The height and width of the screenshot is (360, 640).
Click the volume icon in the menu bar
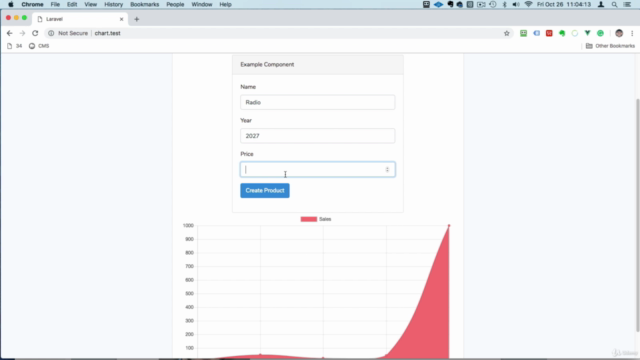[x=516, y=4]
